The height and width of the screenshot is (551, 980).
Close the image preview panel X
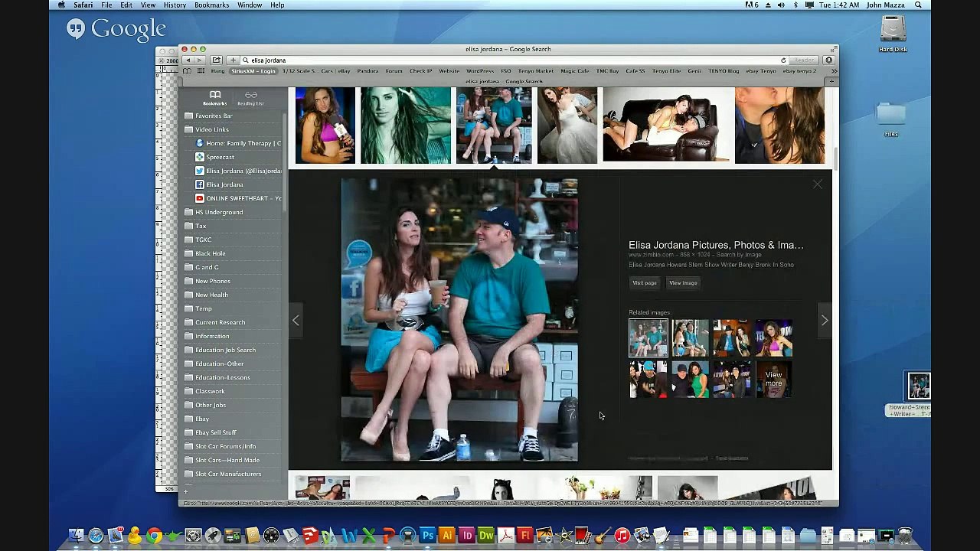click(818, 184)
